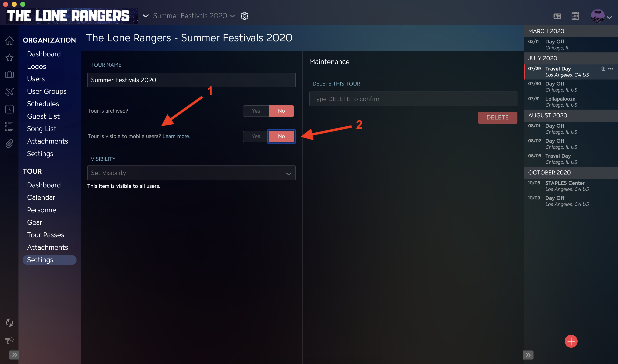The image size is (618, 364).
Task: Open the calendar icon in top bar
Action: click(575, 16)
